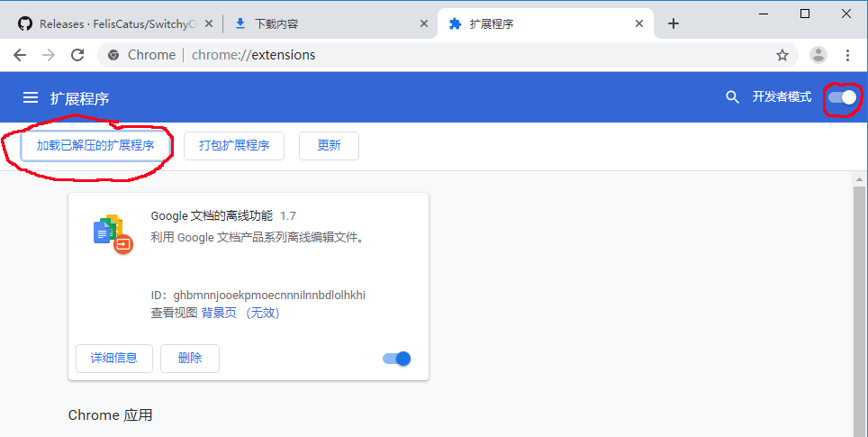Screen dimensions: 868x437
Task: Click the Chrome 应用 section heading
Action: coord(110,415)
